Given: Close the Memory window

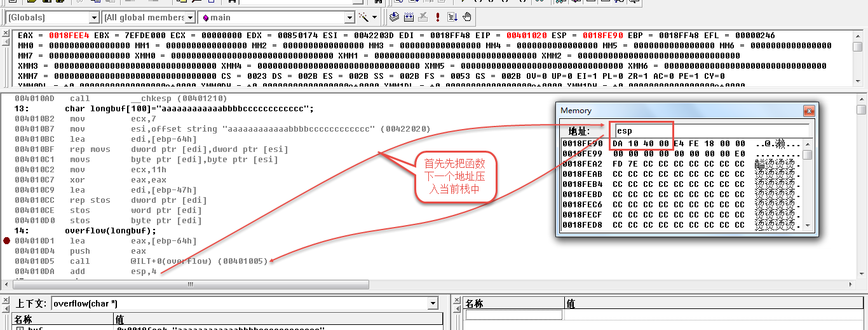Looking at the screenshot, I should (809, 111).
